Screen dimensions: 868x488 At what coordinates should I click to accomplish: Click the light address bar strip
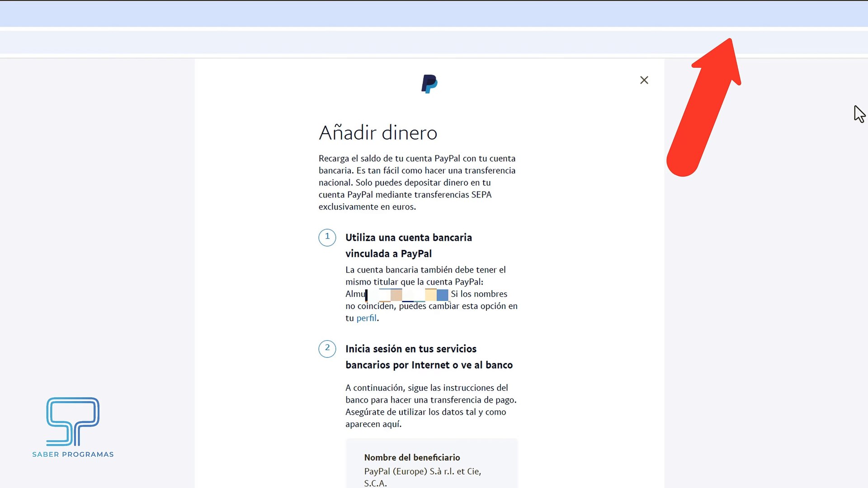[x=434, y=42]
